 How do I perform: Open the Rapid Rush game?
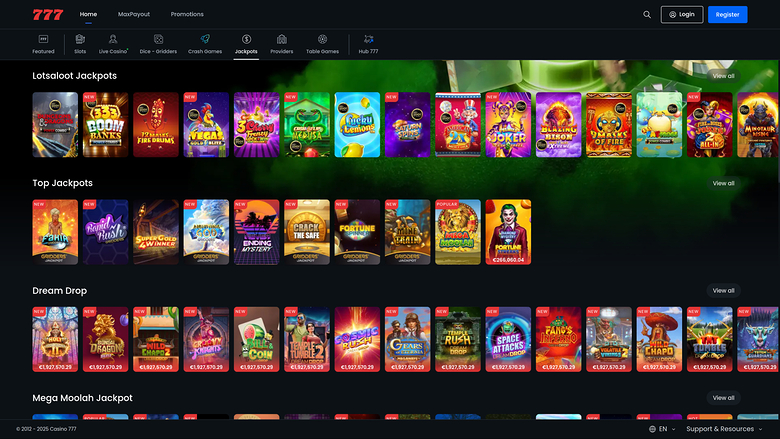(x=105, y=232)
